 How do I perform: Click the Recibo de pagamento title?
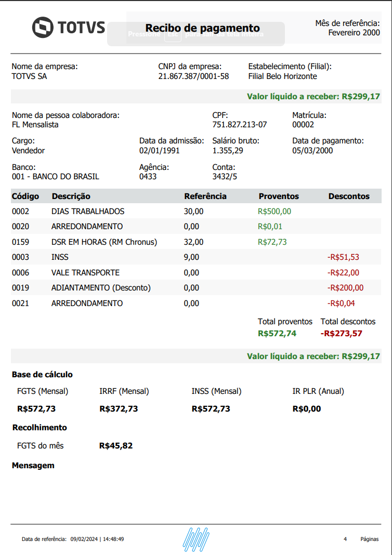click(202, 28)
